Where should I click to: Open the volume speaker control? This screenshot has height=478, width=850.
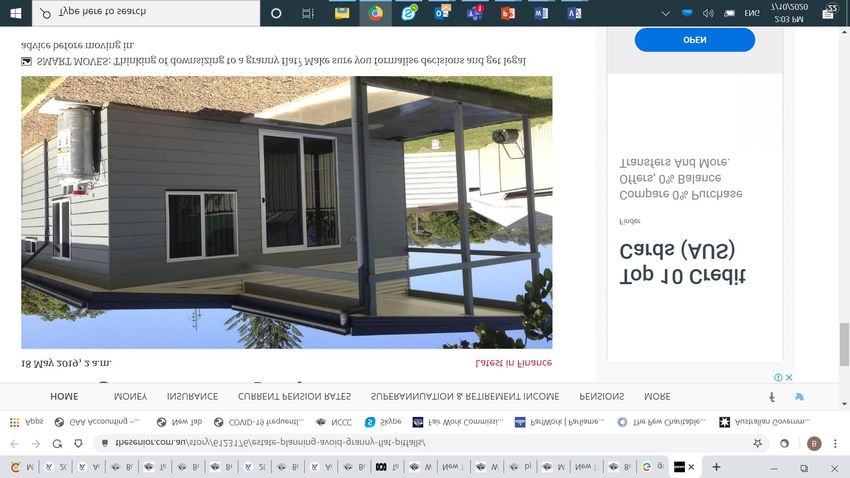pos(708,13)
